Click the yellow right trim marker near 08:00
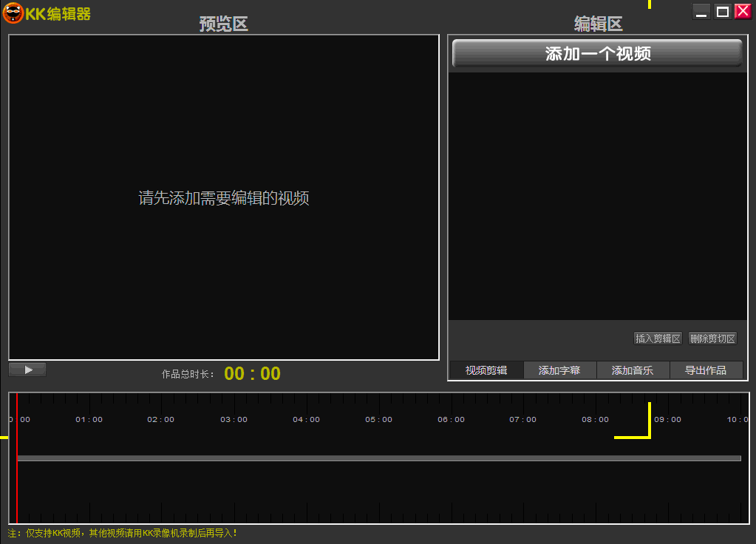 [x=649, y=419]
